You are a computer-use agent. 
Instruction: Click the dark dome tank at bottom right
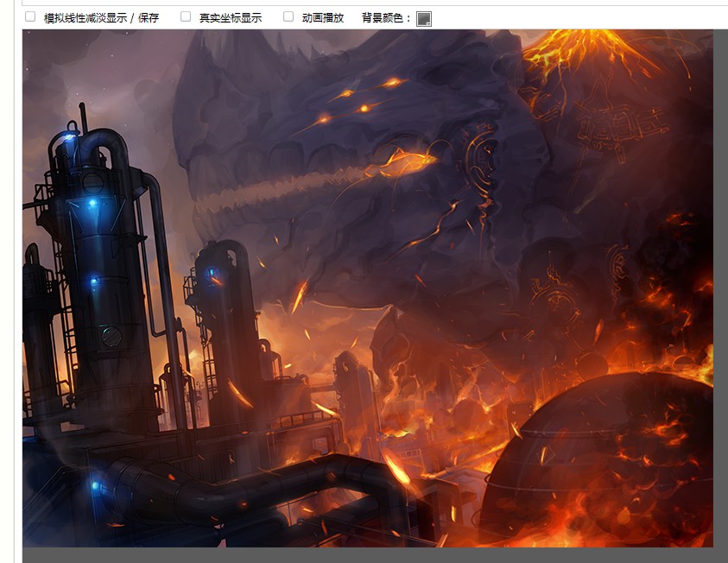[596, 458]
